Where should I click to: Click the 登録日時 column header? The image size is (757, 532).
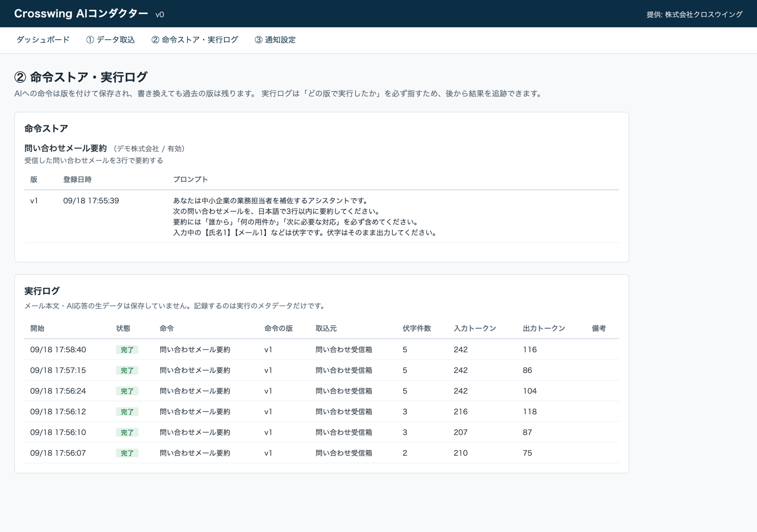pyautogui.click(x=77, y=180)
